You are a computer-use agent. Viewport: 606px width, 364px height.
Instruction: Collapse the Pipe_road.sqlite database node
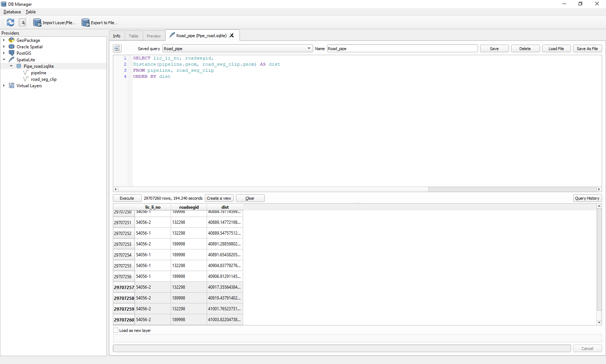11,66
